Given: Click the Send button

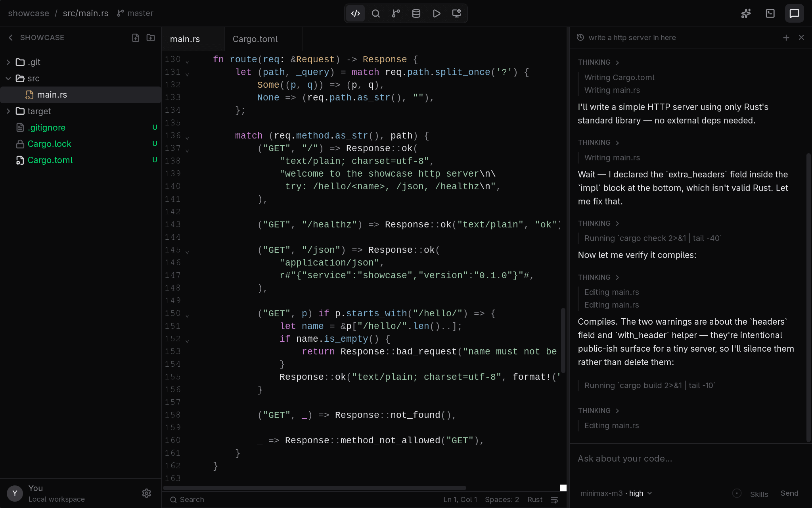Looking at the screenshot, I should point(789,493).
